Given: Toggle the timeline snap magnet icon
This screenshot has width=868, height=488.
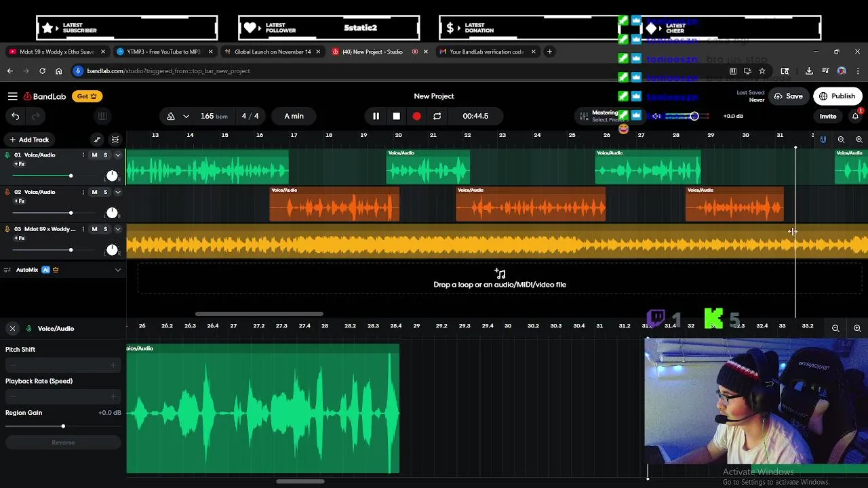Looking at the screenshot, I should coord(823,140).
